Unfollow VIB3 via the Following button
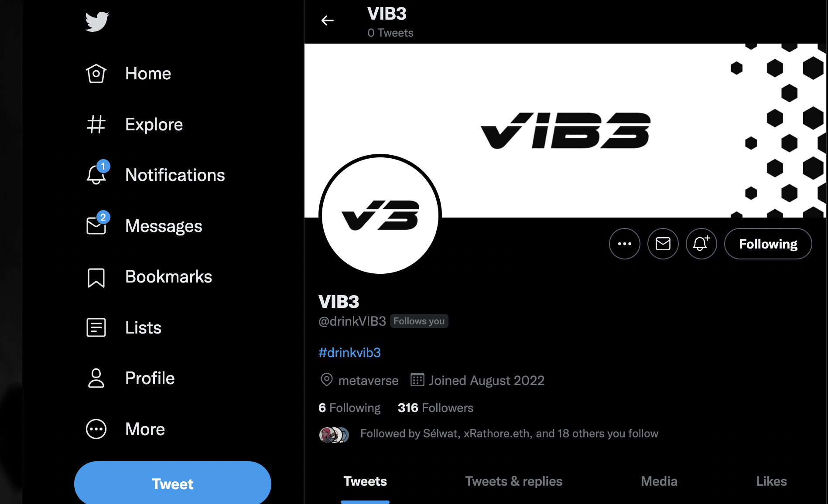Screen dimensions: 828x504 pos(768,244)
